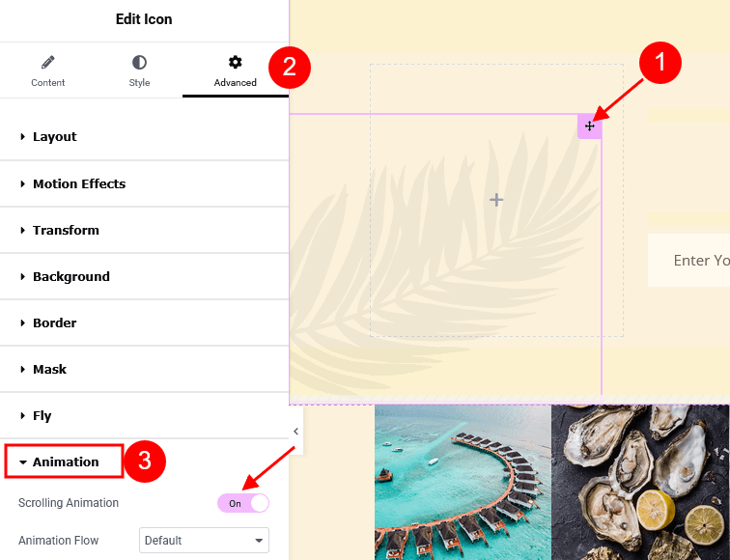Switch to the Style tab label
Viewport: 730px width, 560px height.
(x=139, y=83)
